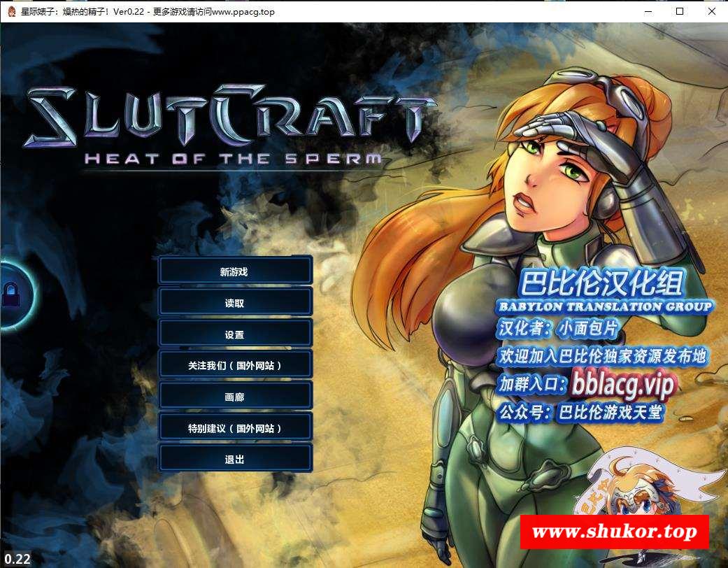Click the SlutCraft title logo
728x568 pixels.
(x=229, y=115)
